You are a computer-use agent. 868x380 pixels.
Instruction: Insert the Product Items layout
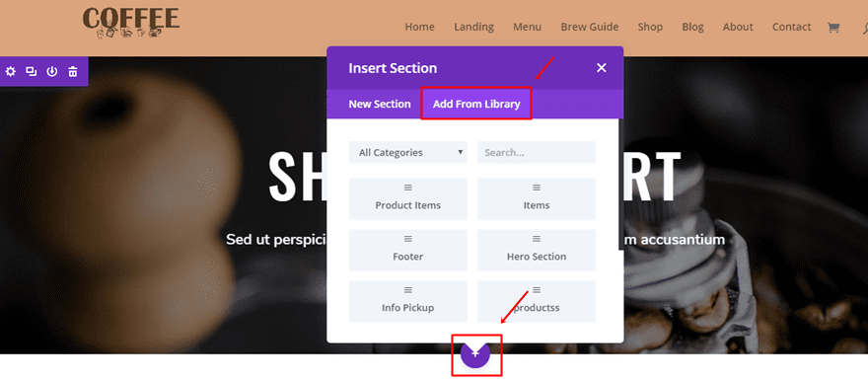tap(408, 198)
